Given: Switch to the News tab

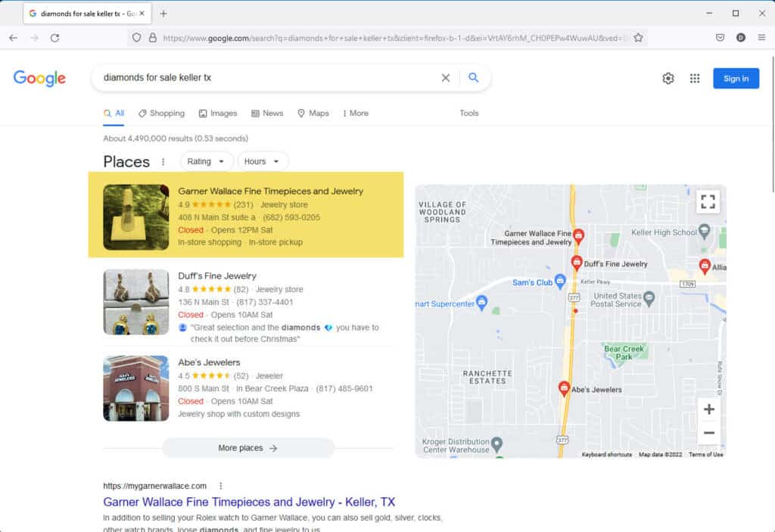Looking at the screenshot, I should pyautogui.click(x=267, y=114).
